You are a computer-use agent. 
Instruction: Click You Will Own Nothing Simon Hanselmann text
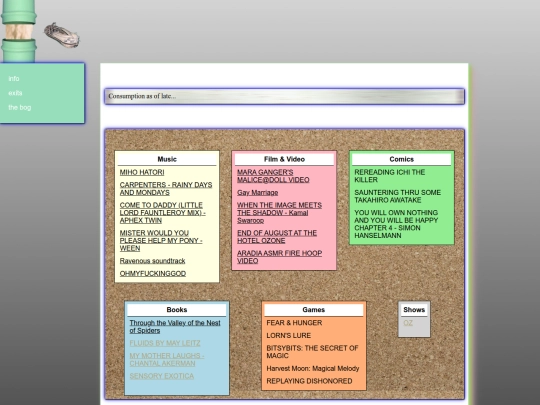coord(396,224)
